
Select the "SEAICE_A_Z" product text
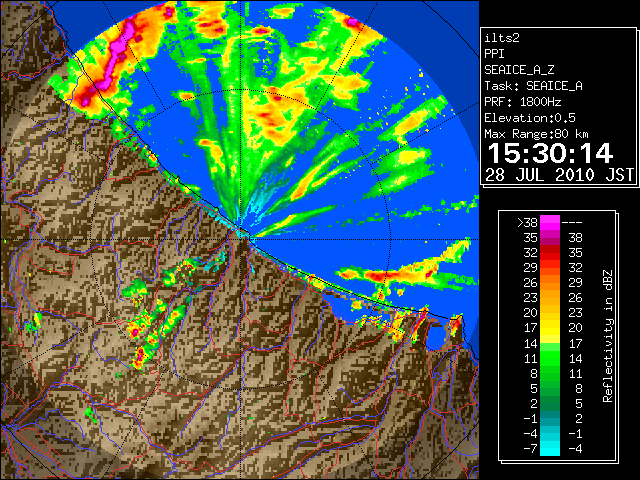(x=519, y=70)
